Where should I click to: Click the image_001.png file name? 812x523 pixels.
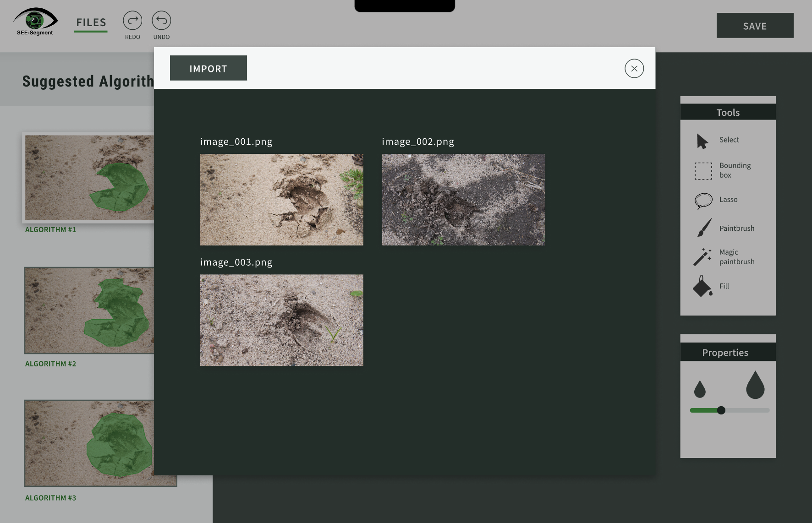click(x=236, y=142)
